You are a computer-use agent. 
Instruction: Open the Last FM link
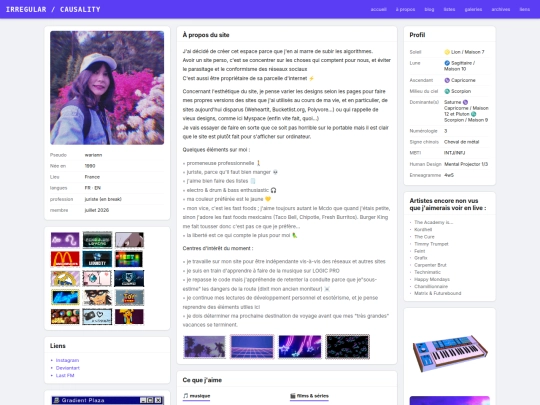coord(65,375)
